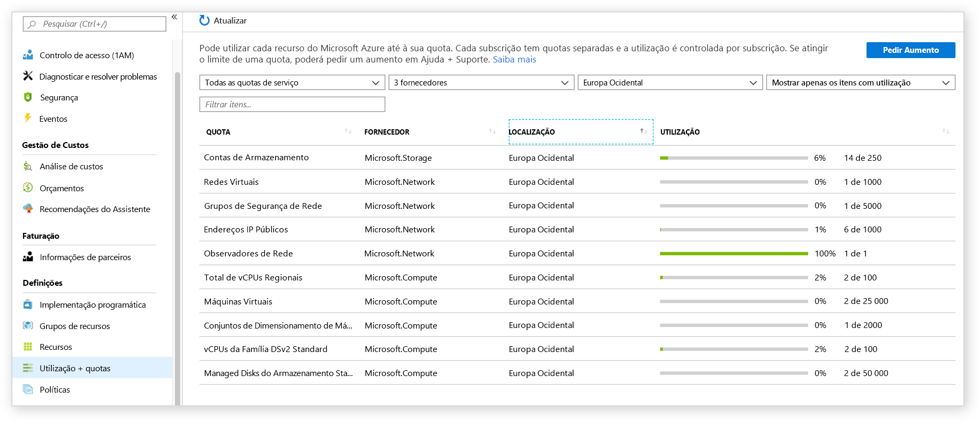Click the '6 de 1000' usage value
Viewport: 980px width, 422px height.
(x=863, y=229)
